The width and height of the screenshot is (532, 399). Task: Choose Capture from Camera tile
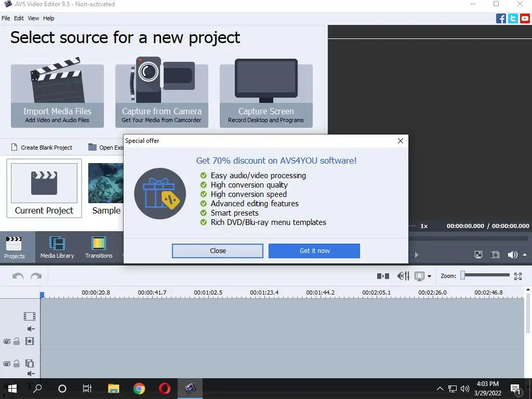(x=162, y=92)
